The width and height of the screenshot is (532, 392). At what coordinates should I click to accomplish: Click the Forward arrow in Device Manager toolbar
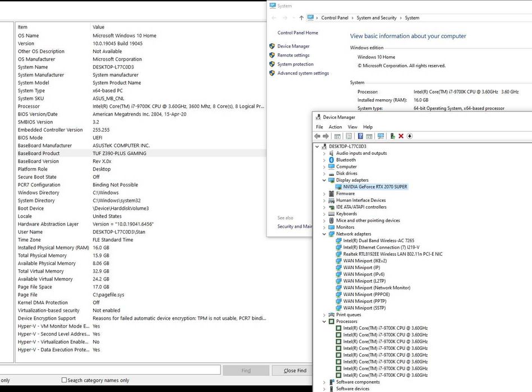(325, 136)
